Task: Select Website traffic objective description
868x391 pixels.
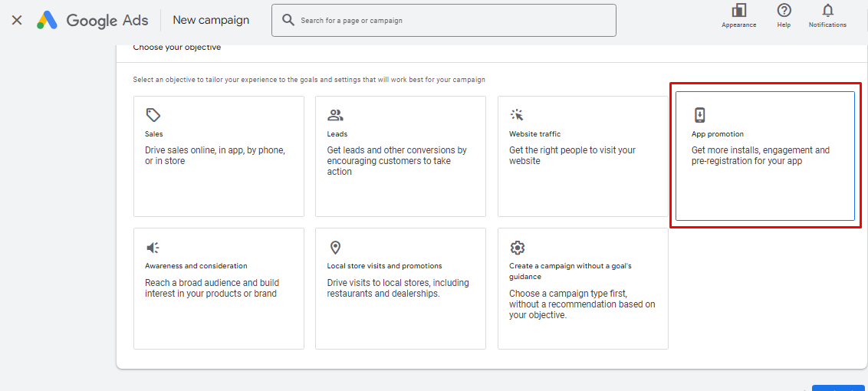Action: pyautogui.click(x=572, y=156)
